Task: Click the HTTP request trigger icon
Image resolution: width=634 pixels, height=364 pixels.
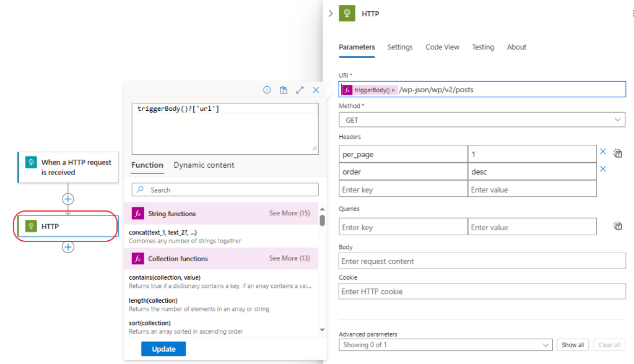Action: [31, 162]
